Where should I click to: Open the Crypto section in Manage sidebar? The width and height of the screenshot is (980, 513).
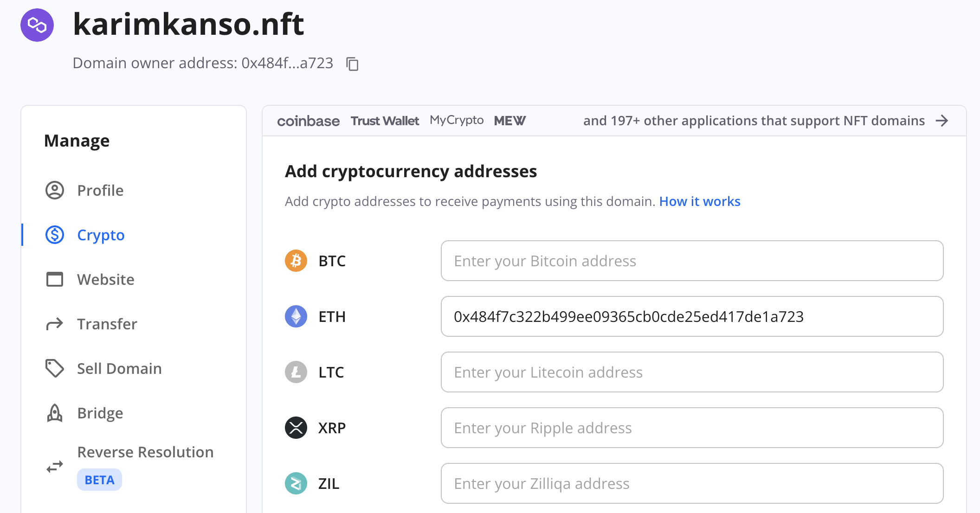pyautogui.click(x=101, y=235)
